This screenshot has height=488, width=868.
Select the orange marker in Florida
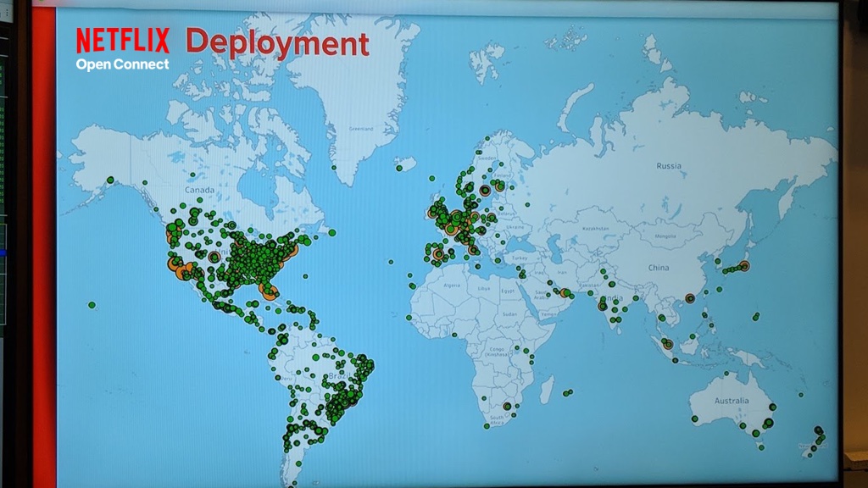click(270, 293)
